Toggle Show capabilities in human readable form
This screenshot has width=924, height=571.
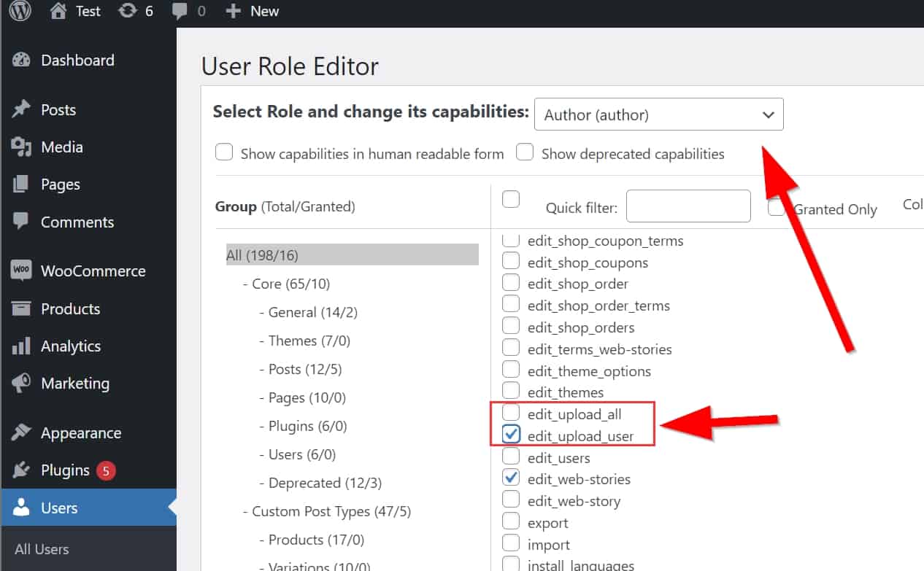(x=224, y=152)
